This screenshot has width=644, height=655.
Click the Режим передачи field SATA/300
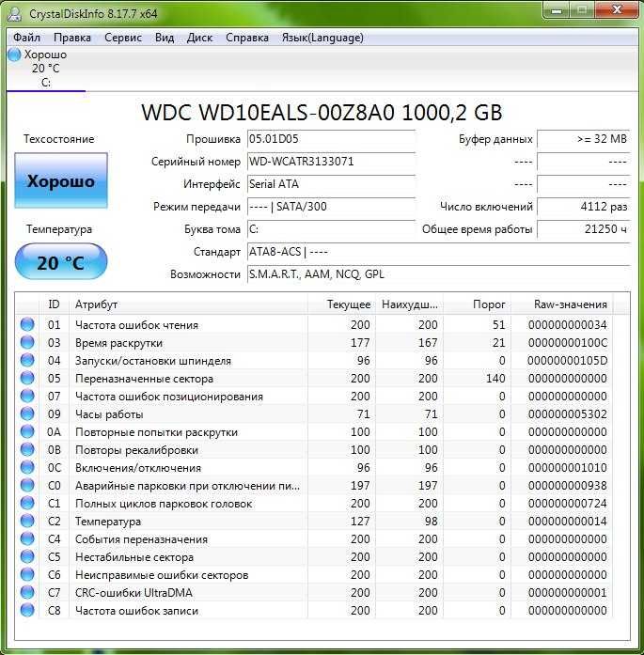(331, 207)
